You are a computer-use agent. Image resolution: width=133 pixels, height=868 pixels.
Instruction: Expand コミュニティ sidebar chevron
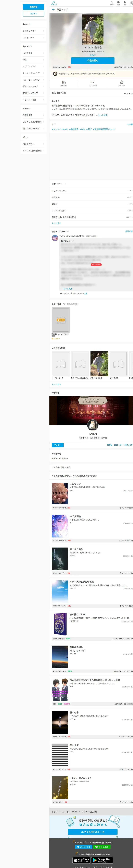coord(43,38)
